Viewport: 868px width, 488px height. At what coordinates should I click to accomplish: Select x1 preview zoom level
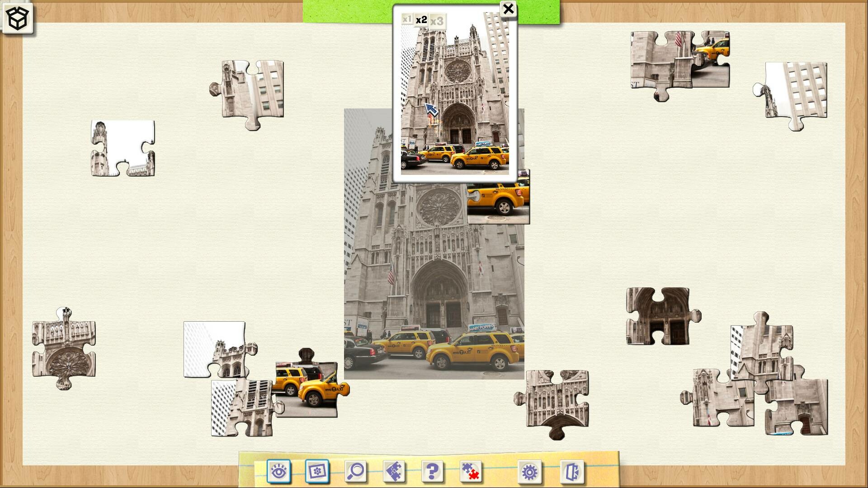coord(407,19)
